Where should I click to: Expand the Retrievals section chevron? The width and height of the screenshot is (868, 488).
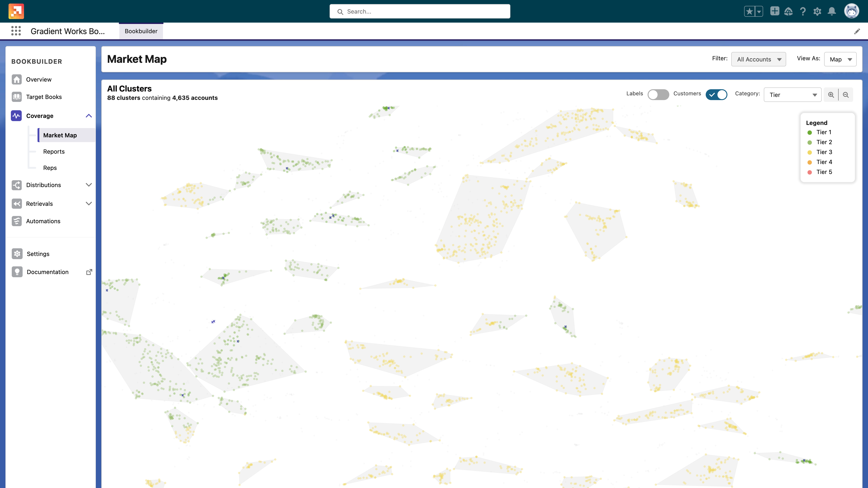89,204
